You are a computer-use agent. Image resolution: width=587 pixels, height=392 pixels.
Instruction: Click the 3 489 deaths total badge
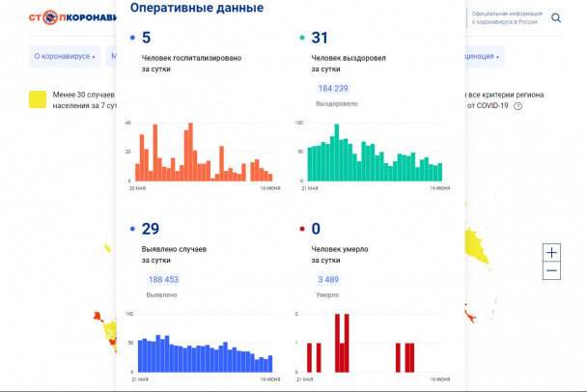pos(328,280)
